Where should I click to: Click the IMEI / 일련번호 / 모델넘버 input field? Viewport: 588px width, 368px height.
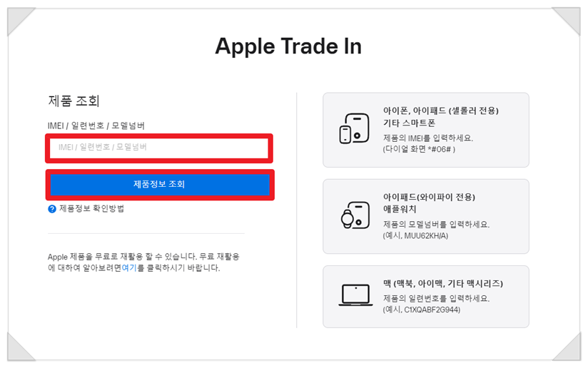[x=159, y=148]
